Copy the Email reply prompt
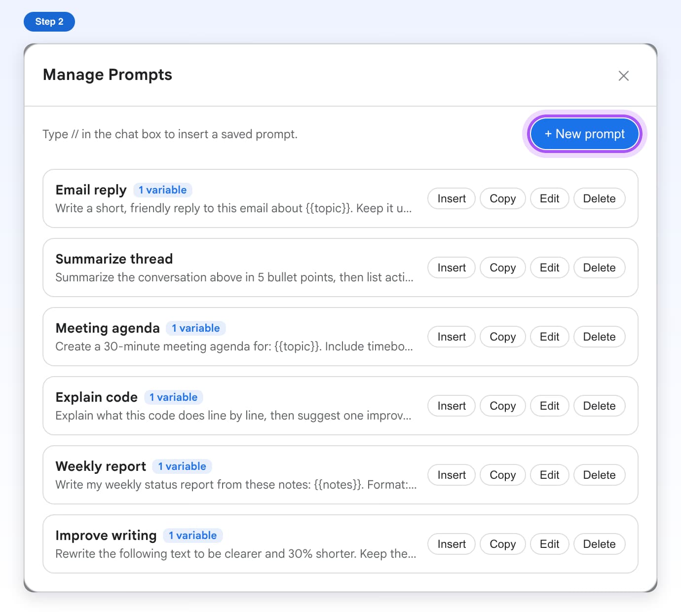Image resolution: width=681 pixels, height=616 pixels. pyautogui.click(x=502, y=198)
